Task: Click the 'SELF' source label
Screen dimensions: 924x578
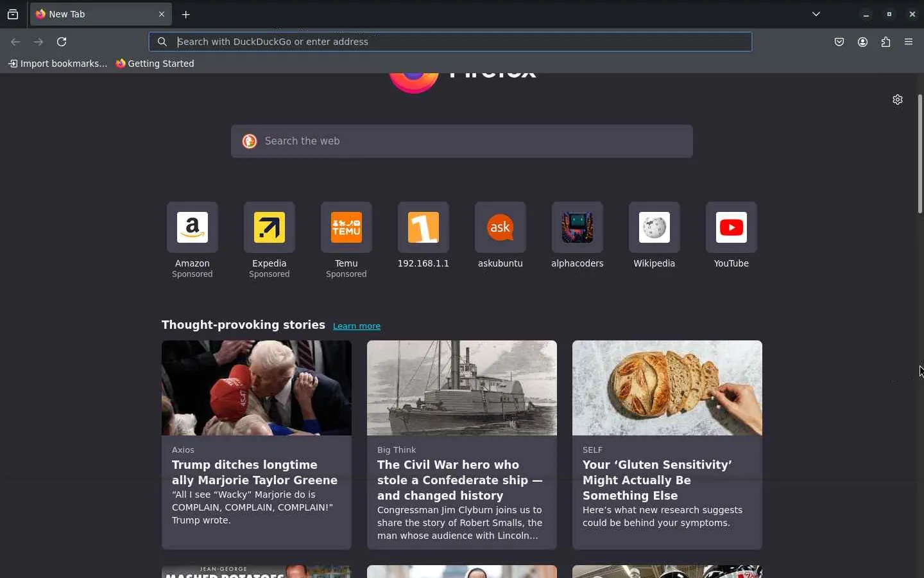Action: click(592, 450)
